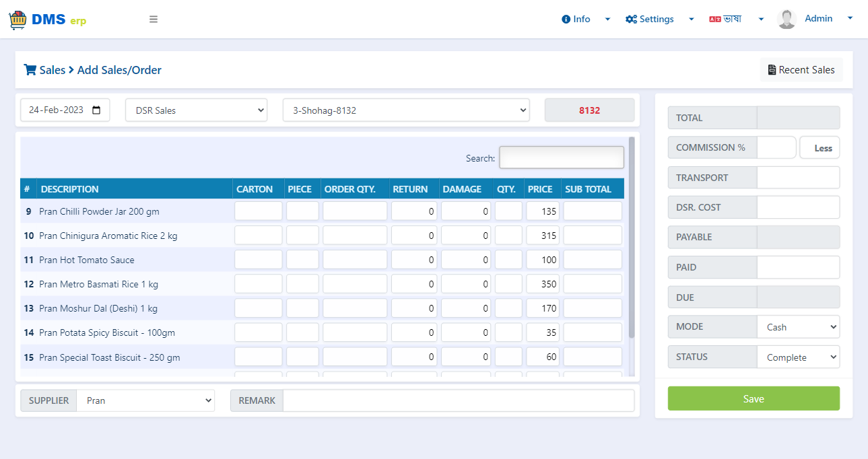Click the Recent Sales button
This screenshot has width=868, height=459.
(801, 70)
